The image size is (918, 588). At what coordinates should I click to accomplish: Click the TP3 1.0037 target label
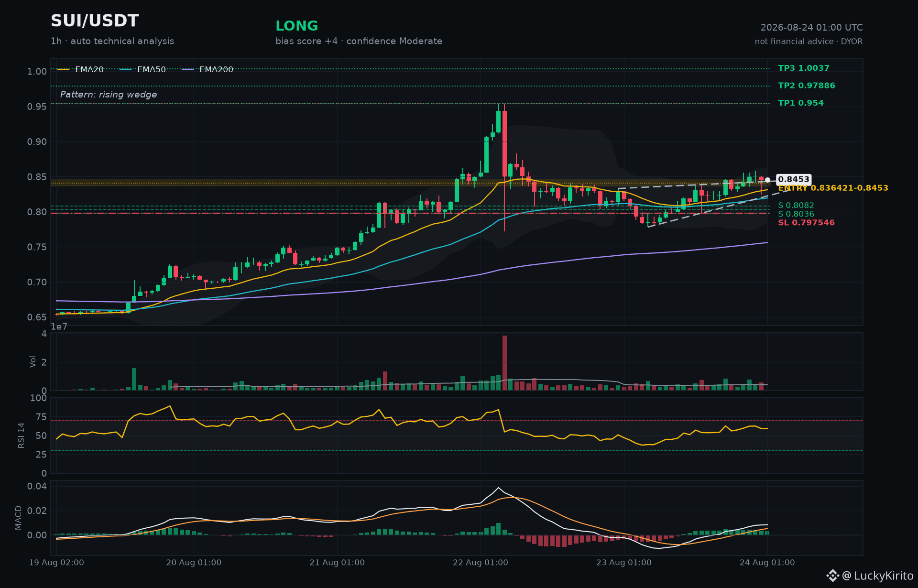click(804, 68)
